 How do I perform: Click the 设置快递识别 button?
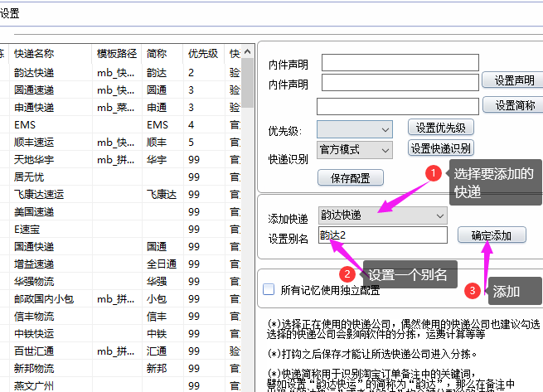point(440,148)
